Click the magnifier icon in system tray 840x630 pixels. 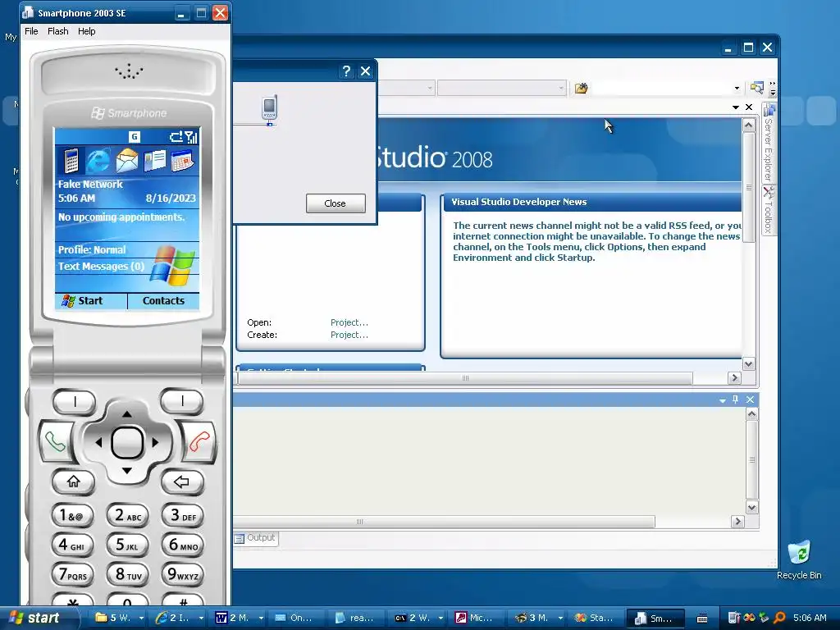click(779, 618)
